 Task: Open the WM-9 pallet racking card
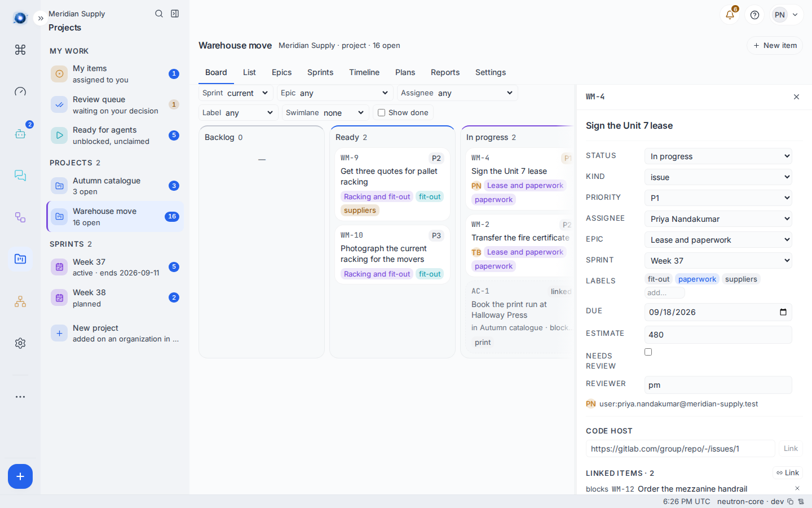(x=392, y=184)
